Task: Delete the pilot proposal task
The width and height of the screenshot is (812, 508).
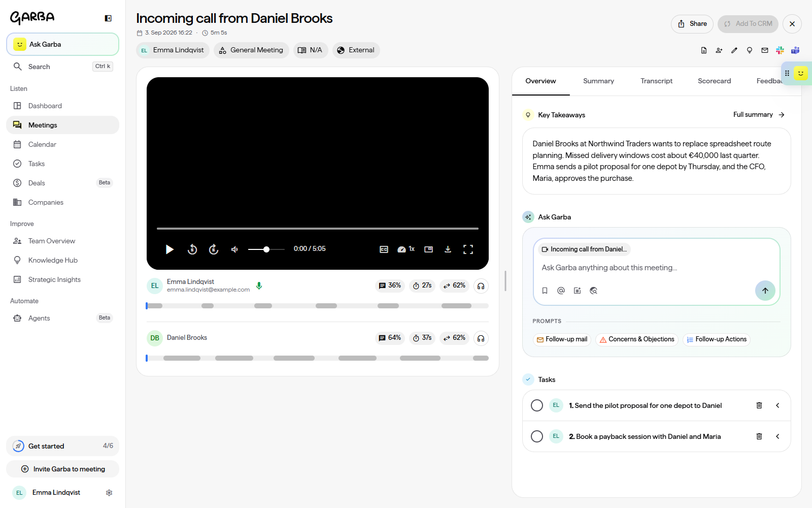Action: [x=759, y=405]
